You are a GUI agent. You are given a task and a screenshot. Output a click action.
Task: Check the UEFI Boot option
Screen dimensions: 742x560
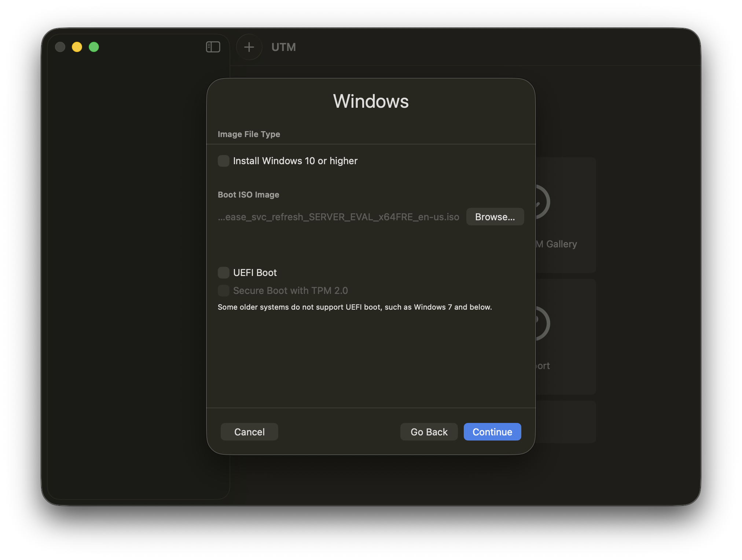224,273
